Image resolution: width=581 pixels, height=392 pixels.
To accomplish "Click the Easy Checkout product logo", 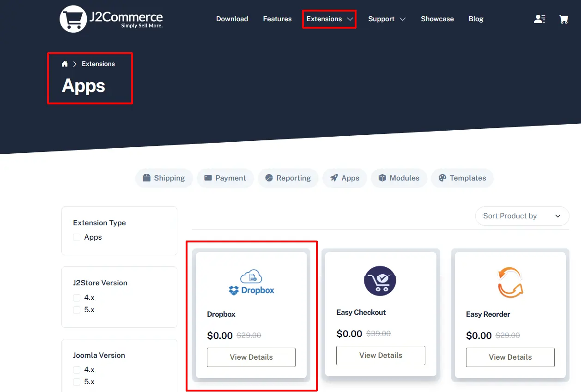I will pyautogui.click(x=380, y=281).
